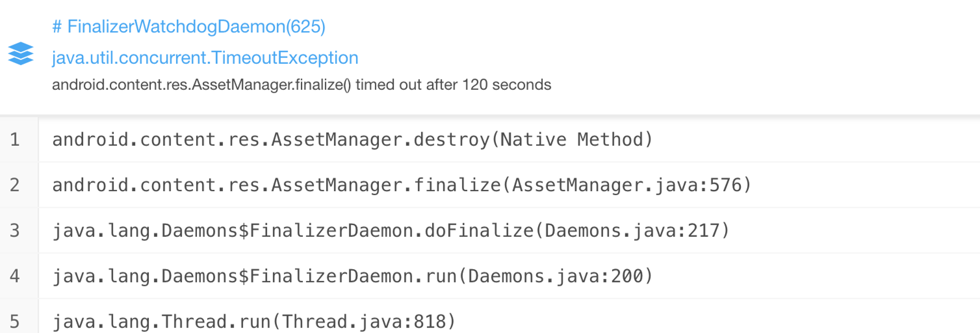Open the FinalizerWatchdogDaemon(625) thread link
The image size is (980, 333).
click(189, 26)
